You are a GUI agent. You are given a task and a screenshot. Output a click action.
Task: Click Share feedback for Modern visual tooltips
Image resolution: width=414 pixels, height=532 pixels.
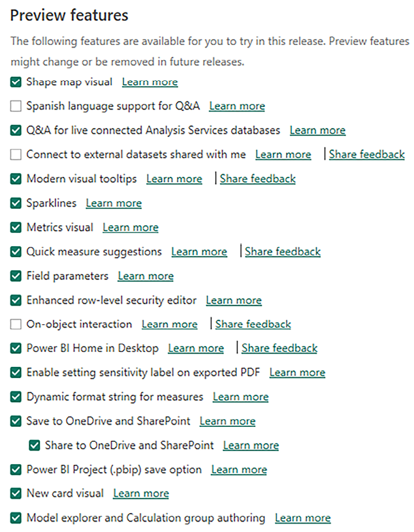[257, 179]
